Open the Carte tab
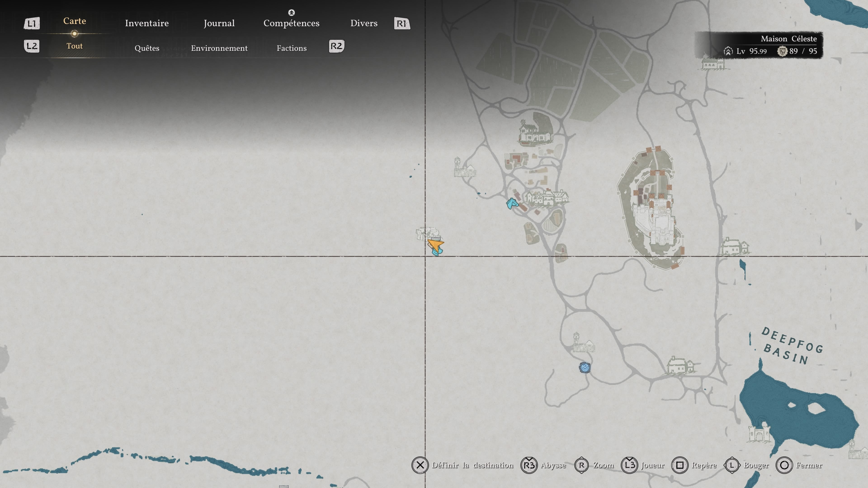The width and height of the screenshot is (868, 488). tap(74, 21)
